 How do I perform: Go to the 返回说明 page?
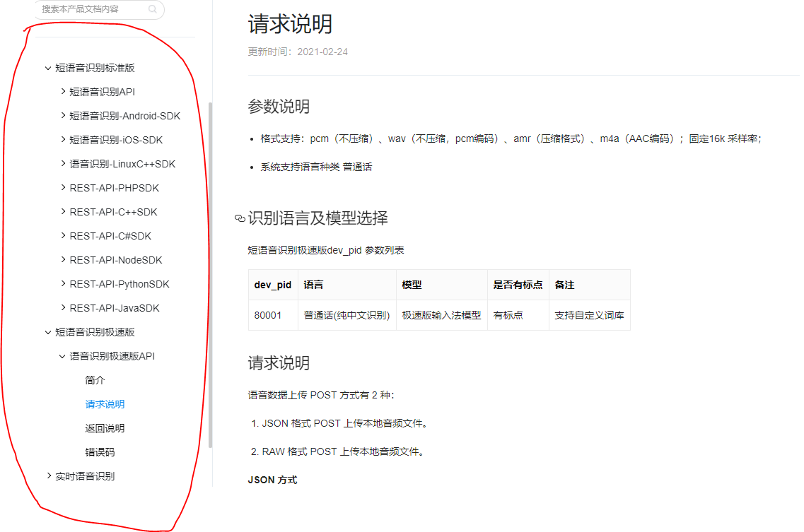[105, 428]
